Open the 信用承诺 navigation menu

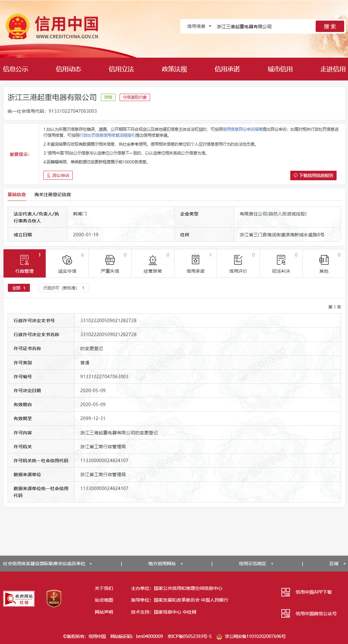click(227, 69)
